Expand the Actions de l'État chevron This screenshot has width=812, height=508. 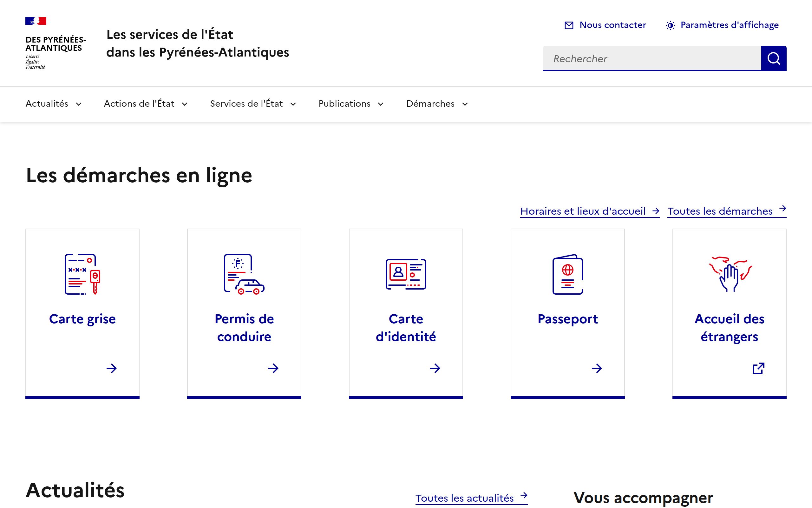(x=185, y=104)
